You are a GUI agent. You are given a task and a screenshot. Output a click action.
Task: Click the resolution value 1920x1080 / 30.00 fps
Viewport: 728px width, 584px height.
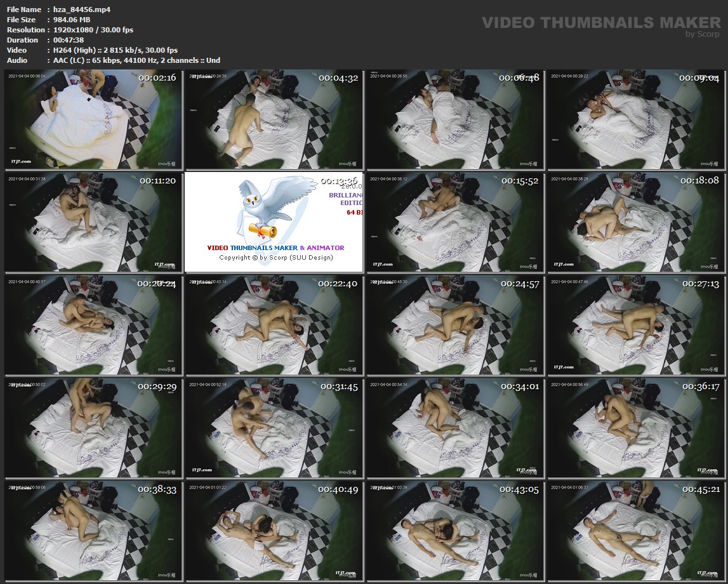point(93,30)
